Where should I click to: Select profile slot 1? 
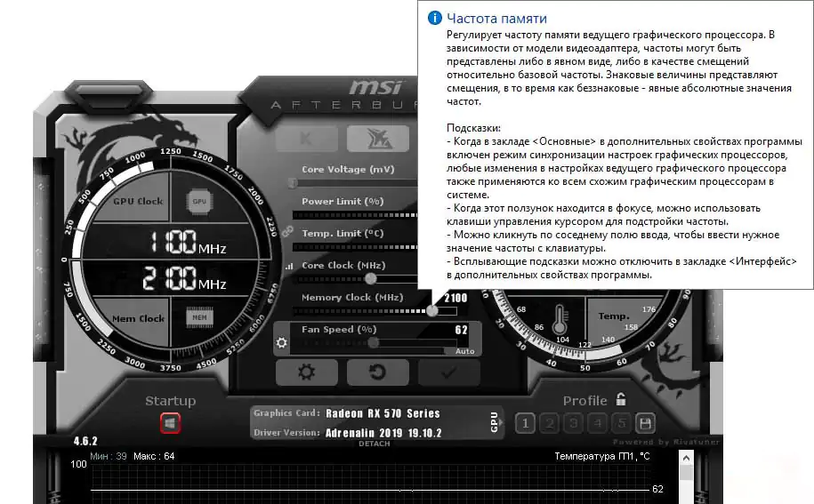click(x=525, y=423)
